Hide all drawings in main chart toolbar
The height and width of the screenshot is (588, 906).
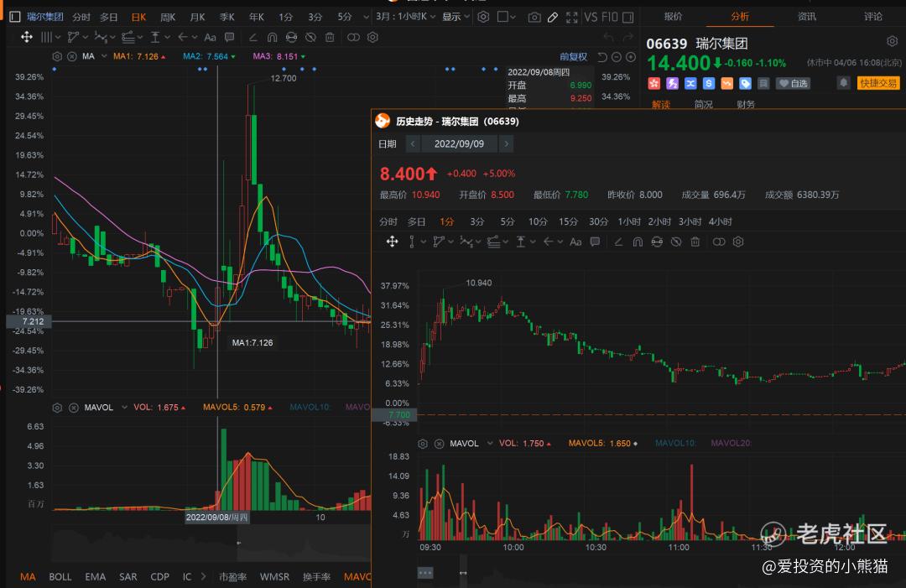click(311, 38)
